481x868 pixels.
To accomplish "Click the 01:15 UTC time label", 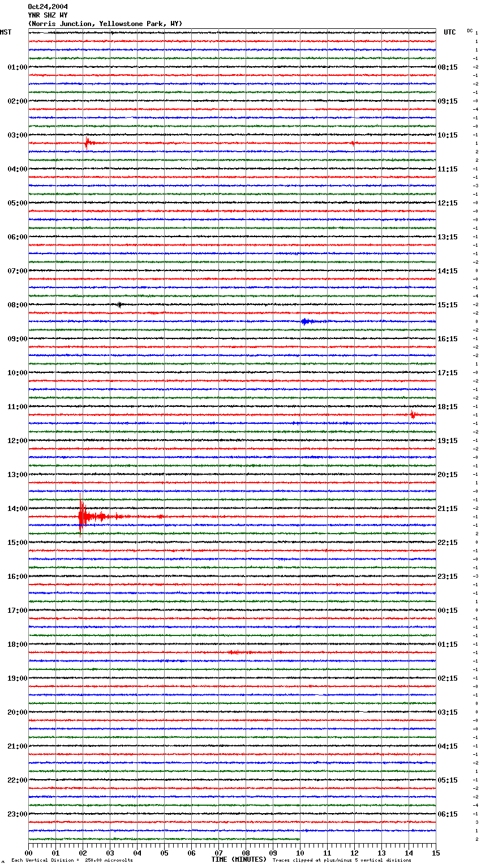I will (448, 644).
